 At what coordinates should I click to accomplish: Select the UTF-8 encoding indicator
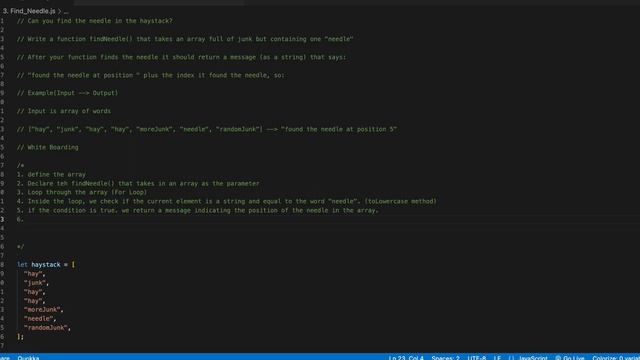tap(477, 358)
